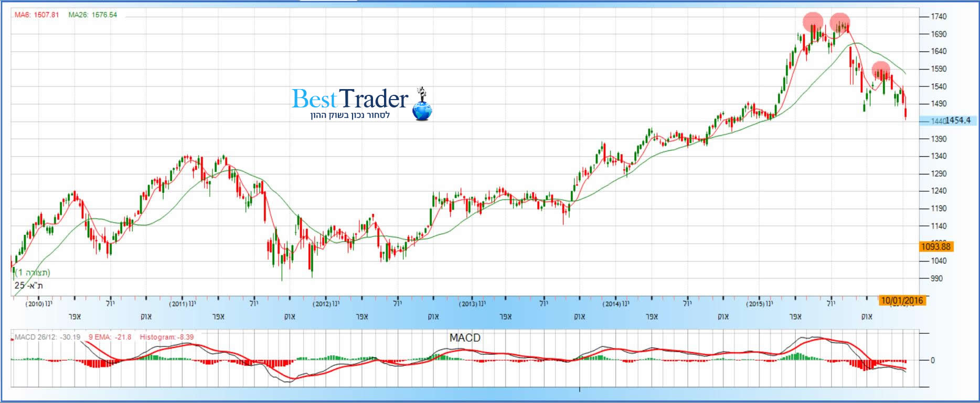Image resolution: width=980 pixels, height=403 pixels.
Task: Click the large MACD panel title
Action: (465, 338)
